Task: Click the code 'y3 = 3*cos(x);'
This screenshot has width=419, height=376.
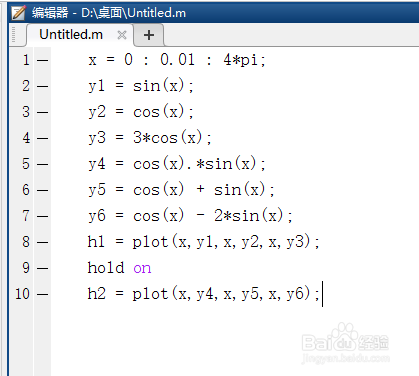Action: click(x=150, y=138)
